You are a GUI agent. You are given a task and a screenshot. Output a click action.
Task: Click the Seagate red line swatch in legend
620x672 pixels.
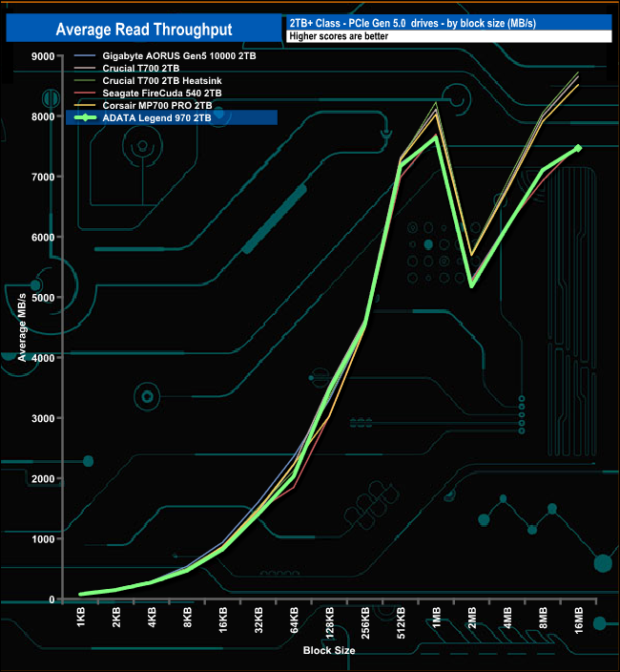point(85,93)
